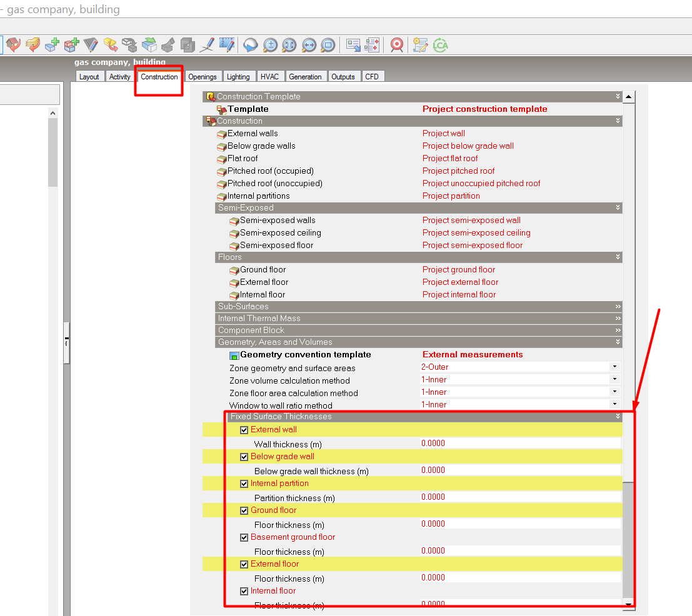The width and height of the screenshot is (692, 616).
Task: Click the Wall thickness (m) value field
Action: [520, 444]
